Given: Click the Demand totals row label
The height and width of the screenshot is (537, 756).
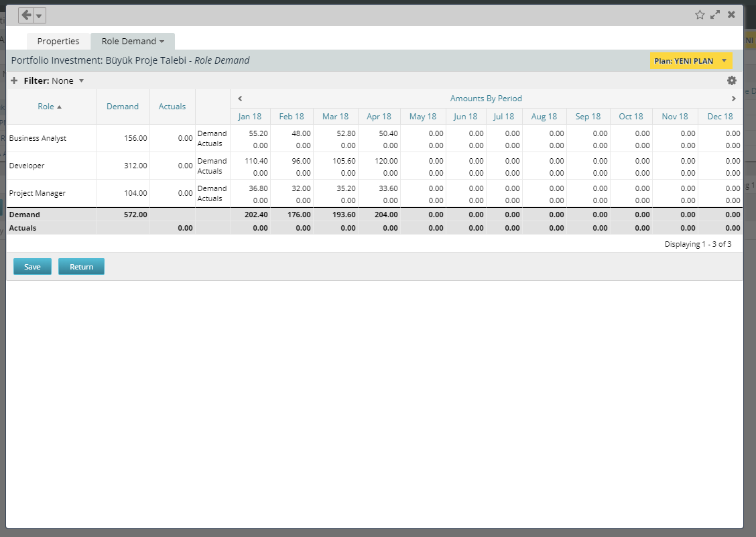Looking at the screenshot, I should point(25,215).
